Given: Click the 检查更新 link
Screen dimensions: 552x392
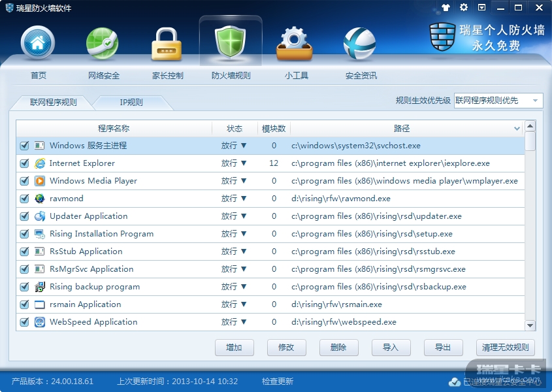Looking at the screenshot, I should [278, 382].
